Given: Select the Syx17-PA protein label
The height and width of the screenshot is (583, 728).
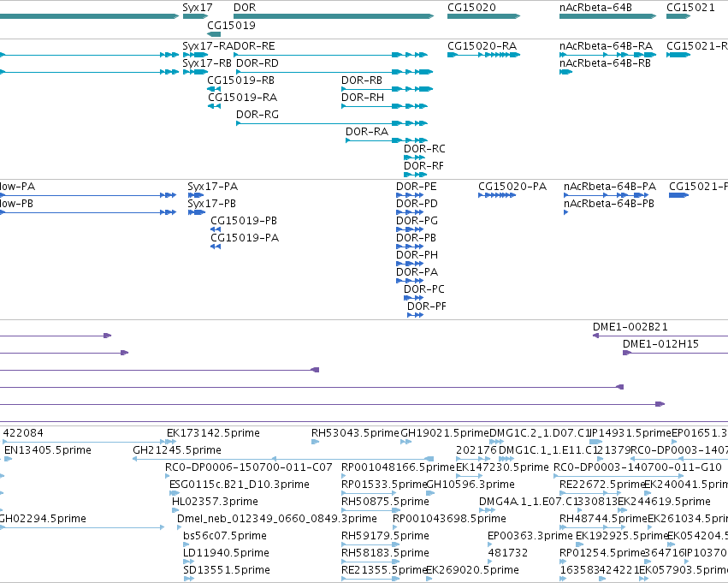Looking at the screenshot, I should click(213, 187).
